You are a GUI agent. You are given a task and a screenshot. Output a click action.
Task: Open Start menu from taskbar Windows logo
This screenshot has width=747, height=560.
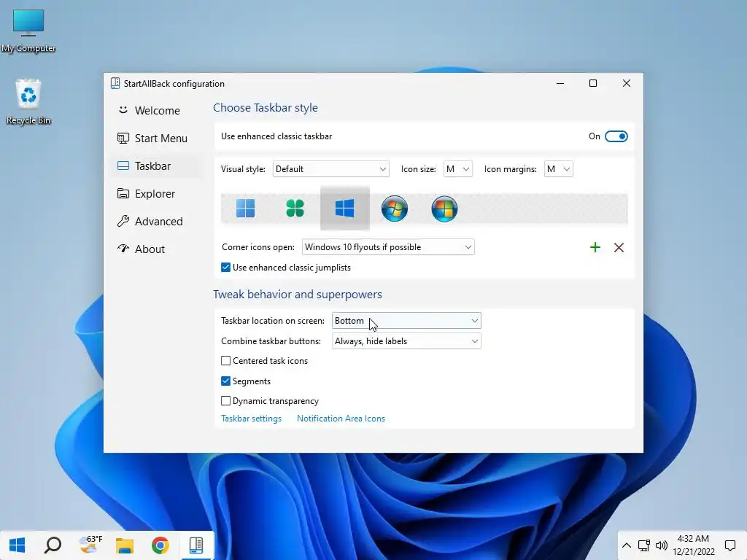(x=18, y=545)
